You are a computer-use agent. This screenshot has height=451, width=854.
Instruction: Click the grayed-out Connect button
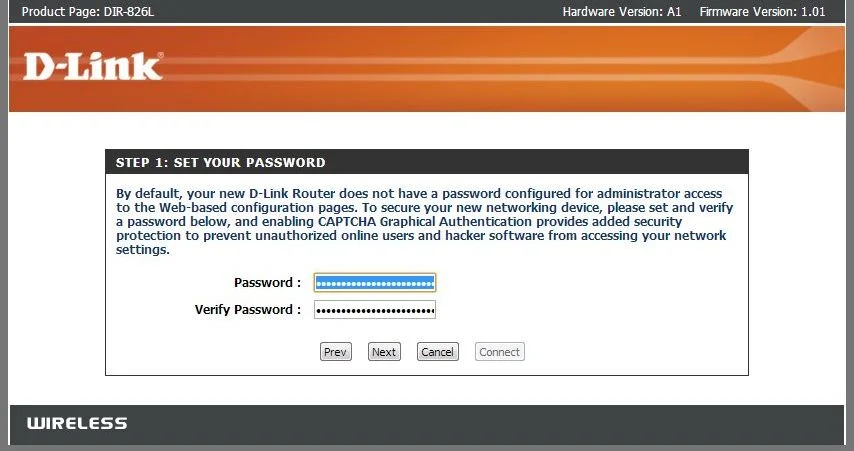(x=499, y=352)
